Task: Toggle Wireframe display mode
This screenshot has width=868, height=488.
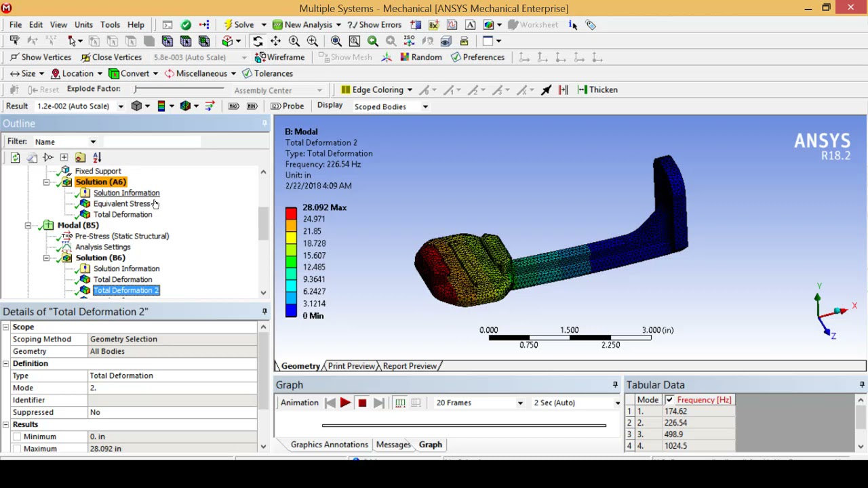Action: point(280,57)
